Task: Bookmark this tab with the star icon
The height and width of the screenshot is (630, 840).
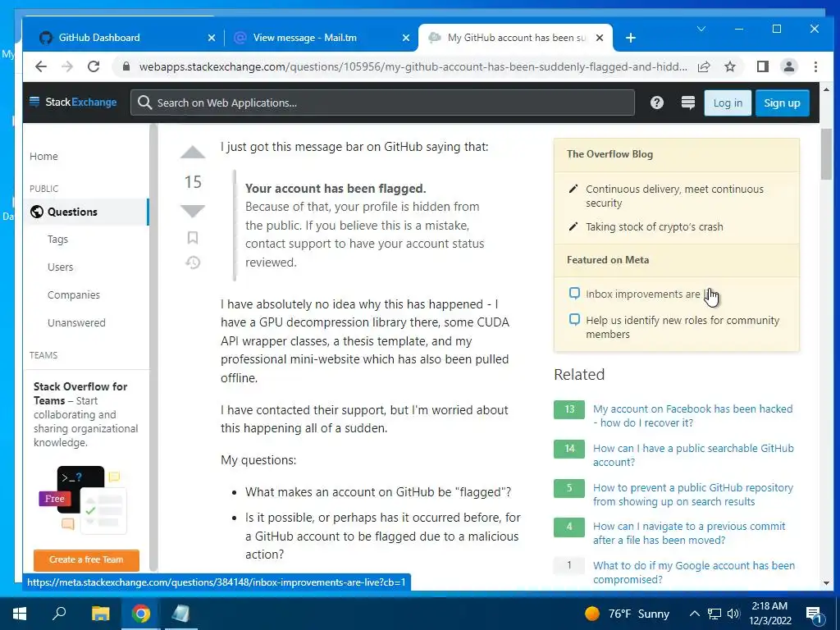Action: tap(729, 66)
